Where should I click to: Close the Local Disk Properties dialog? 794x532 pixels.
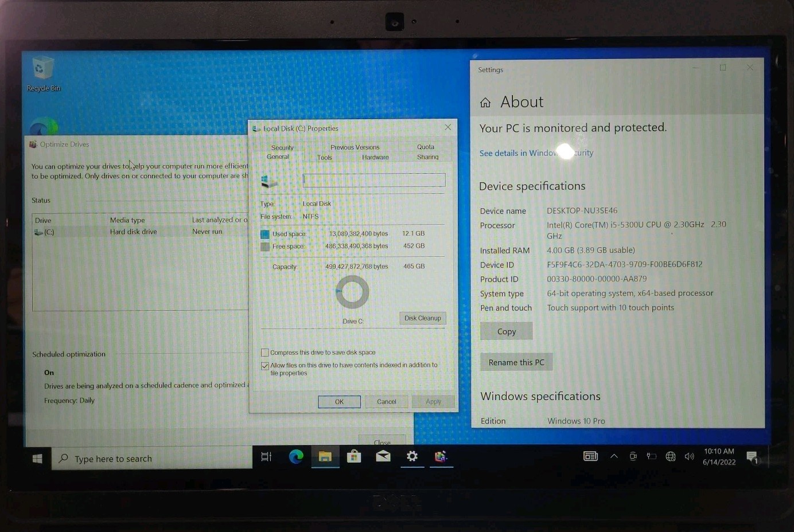coord(448,127)
